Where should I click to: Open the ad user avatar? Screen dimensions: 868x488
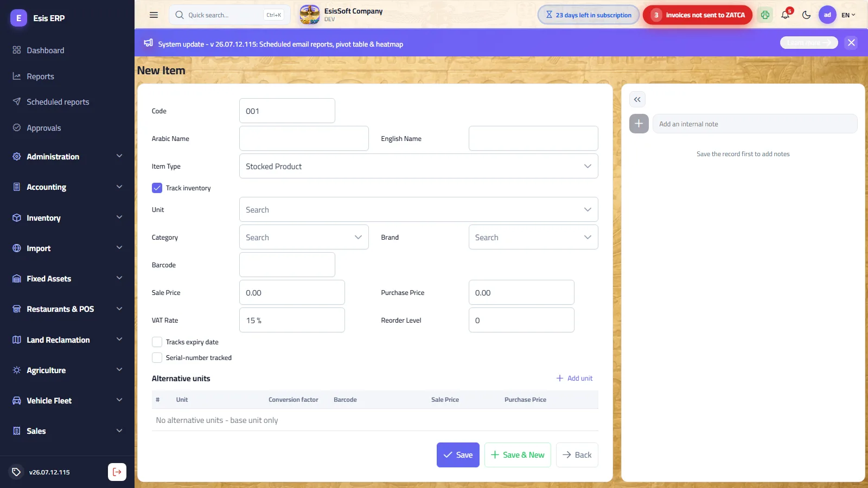point(827,15)
